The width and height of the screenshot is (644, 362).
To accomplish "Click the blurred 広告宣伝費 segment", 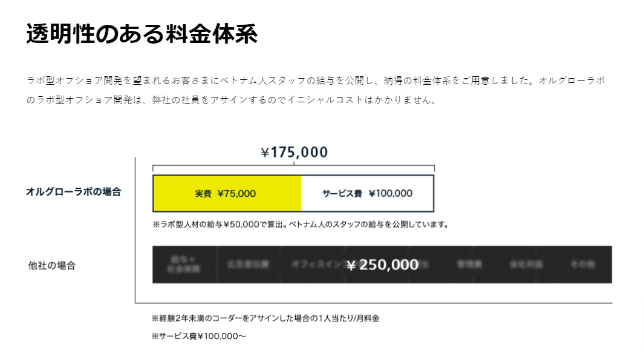I will pyautogui.click(x=248, y=265).
